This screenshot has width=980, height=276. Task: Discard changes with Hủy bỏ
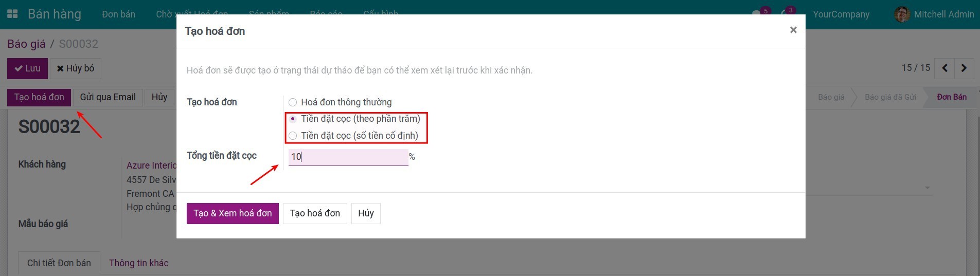75,68
